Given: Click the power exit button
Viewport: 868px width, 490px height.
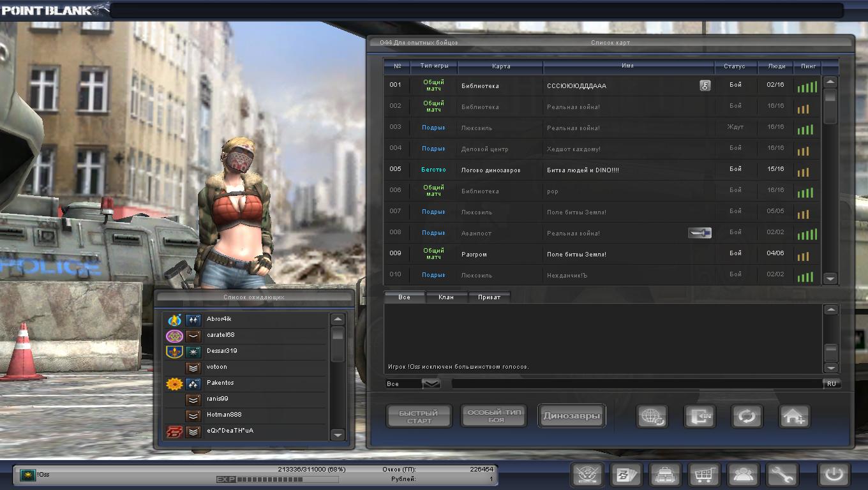Looking at the screenshot, I should (x=834, y=475).
